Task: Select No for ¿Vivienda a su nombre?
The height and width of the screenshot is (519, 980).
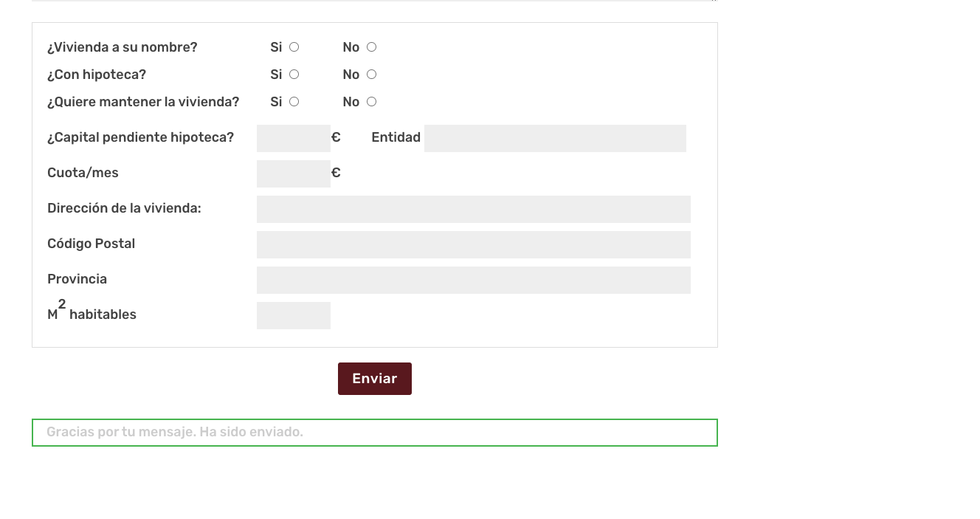Action: (x=371, y=47)
